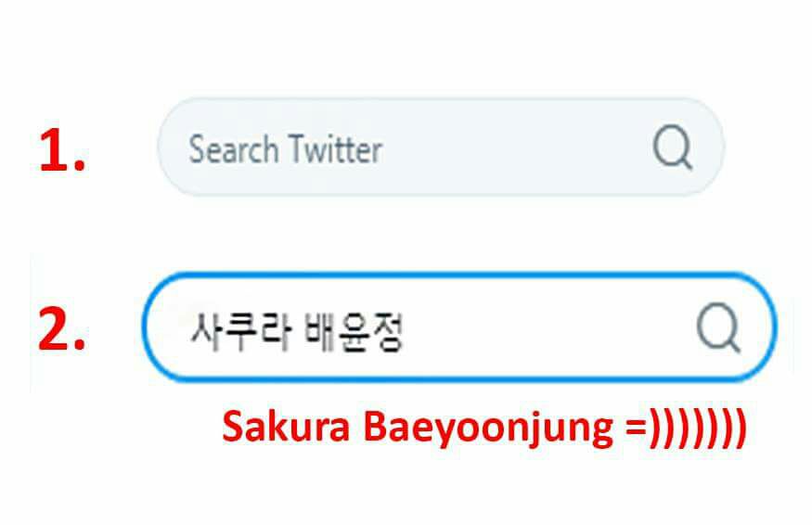Click into the blue-outlined search field
812x525 pixels.
click(459, 327)
